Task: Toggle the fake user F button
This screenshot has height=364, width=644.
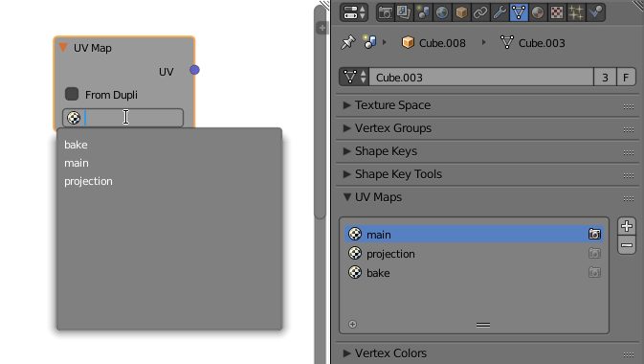Action: click(x=626, y=78)
